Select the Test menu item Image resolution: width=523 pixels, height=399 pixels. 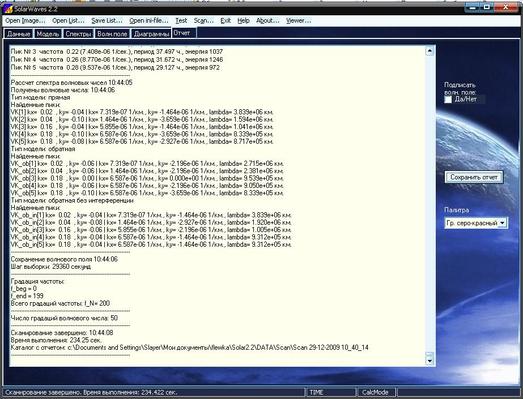[x=181, y=21]
